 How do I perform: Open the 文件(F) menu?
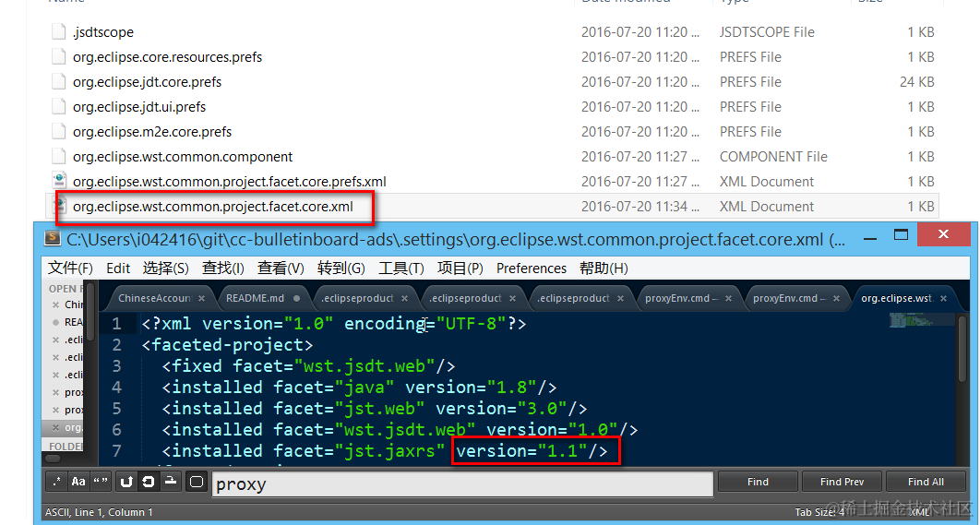tap(71, 268)
